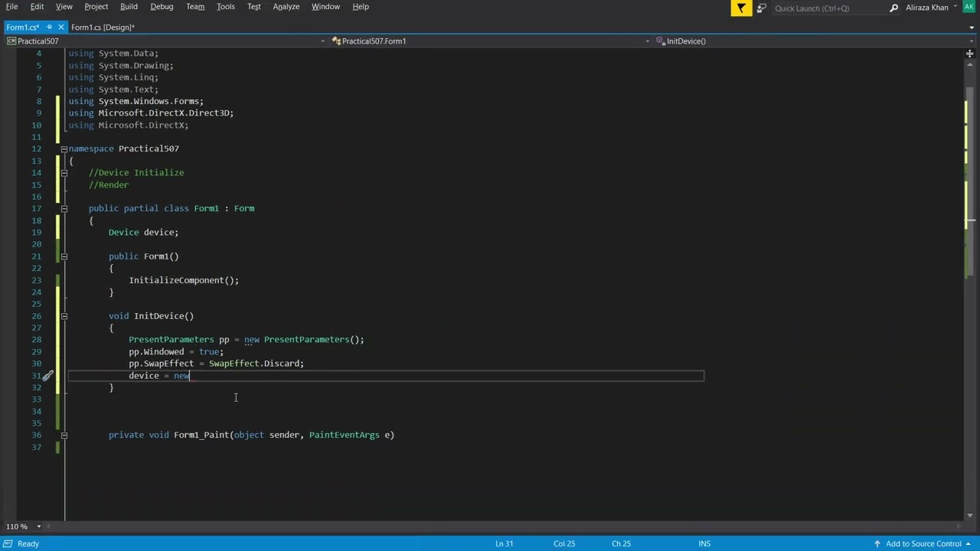Click the Quick Launch magnifier icon

pos(893,8)
